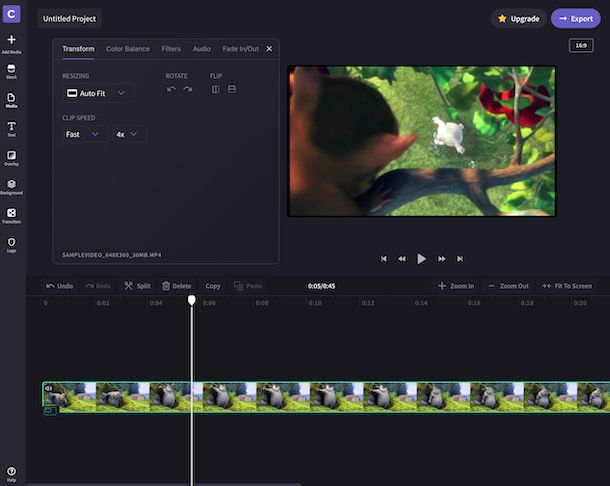Click the 0:05/0:45 time display
The image size is (610, 486).
[x=321, y=286]
